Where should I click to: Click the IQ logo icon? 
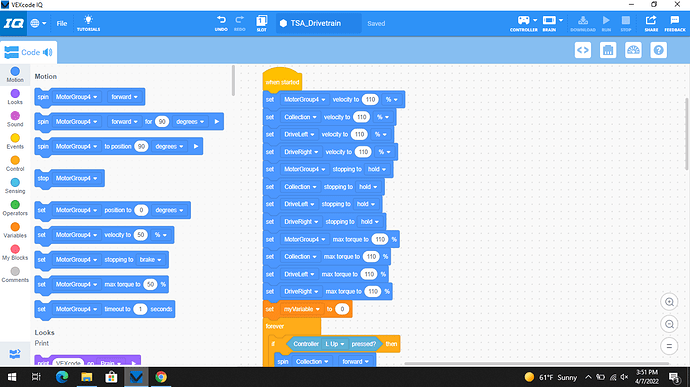tap(14, 23)
